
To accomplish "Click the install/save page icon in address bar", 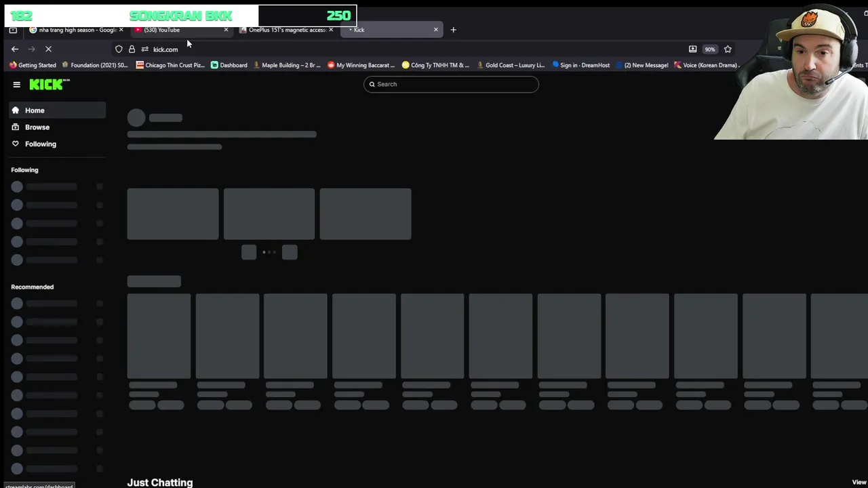I will pyautogui.click(x=692, y=49).
